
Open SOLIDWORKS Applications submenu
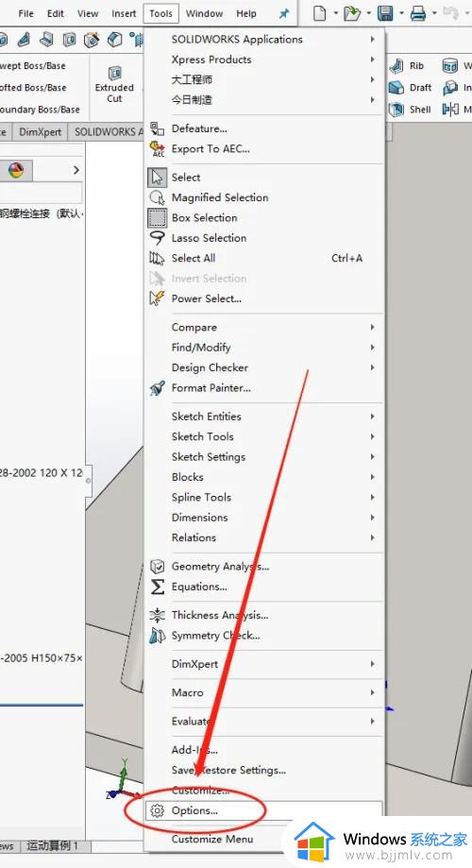pos(264,40)
